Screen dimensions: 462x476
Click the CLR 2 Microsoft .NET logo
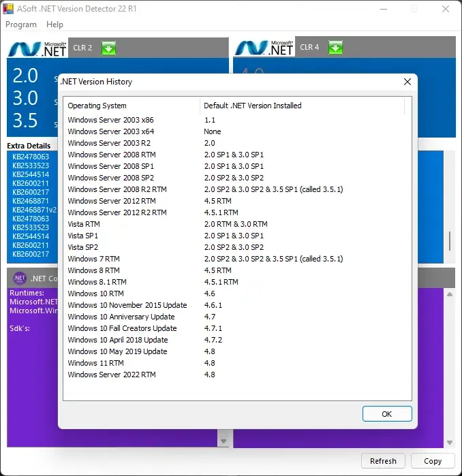37,48
